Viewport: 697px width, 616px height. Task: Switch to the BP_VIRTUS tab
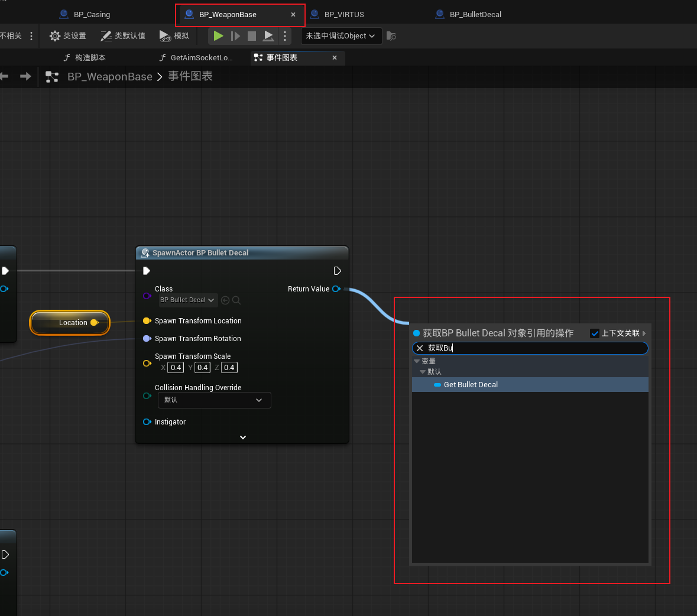(x=337, y=14)
